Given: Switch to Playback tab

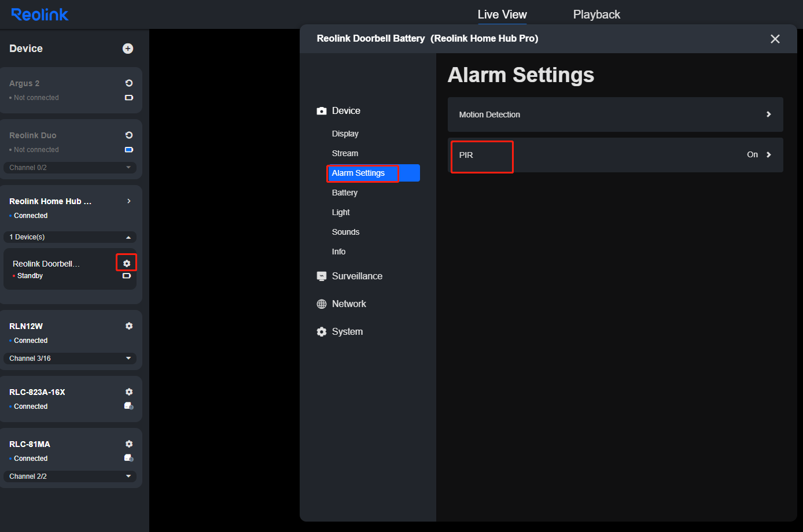Looking at the screenshot, I should [x=596, y=14].
